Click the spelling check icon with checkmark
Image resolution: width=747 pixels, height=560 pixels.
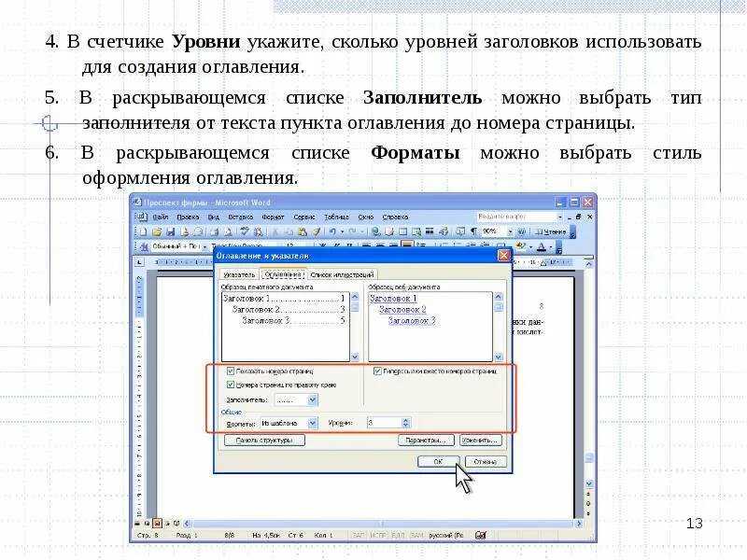coord(245,231)
